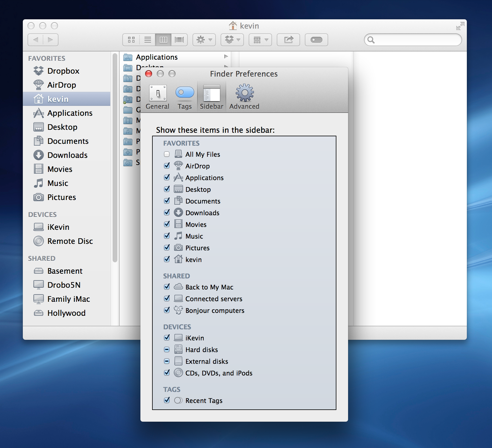Enable the All My Files checkbox
The height and width of the screenshot is (448, 492).
167,154
